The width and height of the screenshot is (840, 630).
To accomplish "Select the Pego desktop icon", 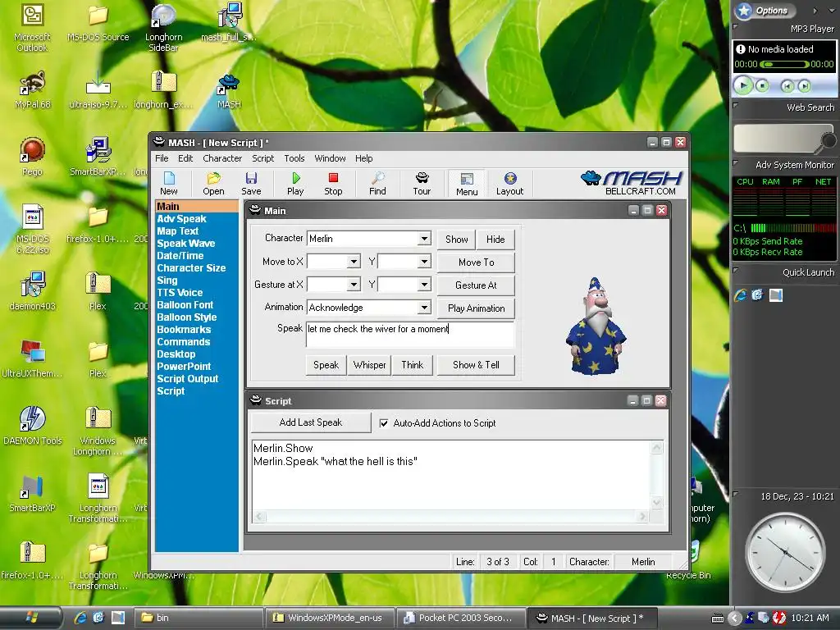I will pos(32,157).
